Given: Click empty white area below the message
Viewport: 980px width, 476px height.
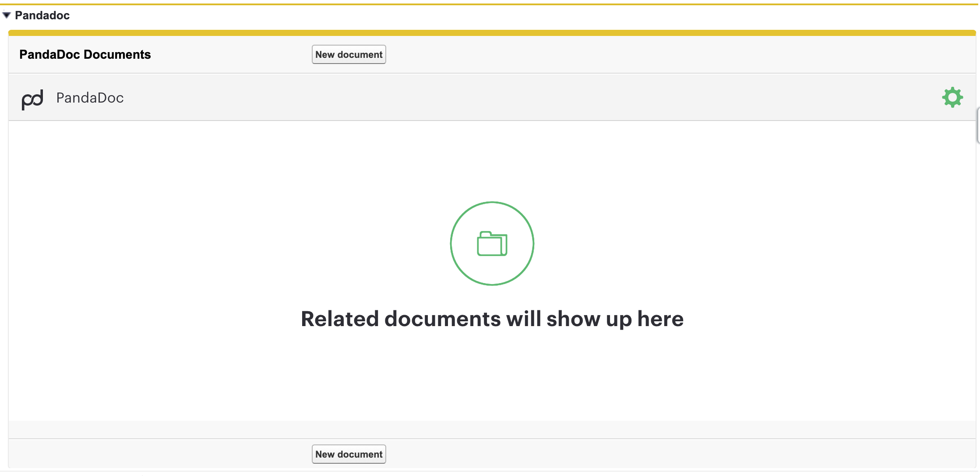Looking at the screenshot, I should [492, 377].
